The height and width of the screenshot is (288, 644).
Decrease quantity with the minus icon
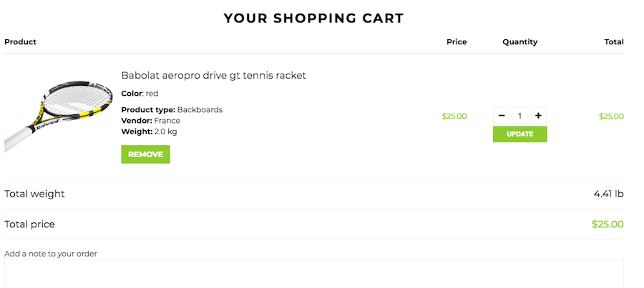[x=502, y=115]
